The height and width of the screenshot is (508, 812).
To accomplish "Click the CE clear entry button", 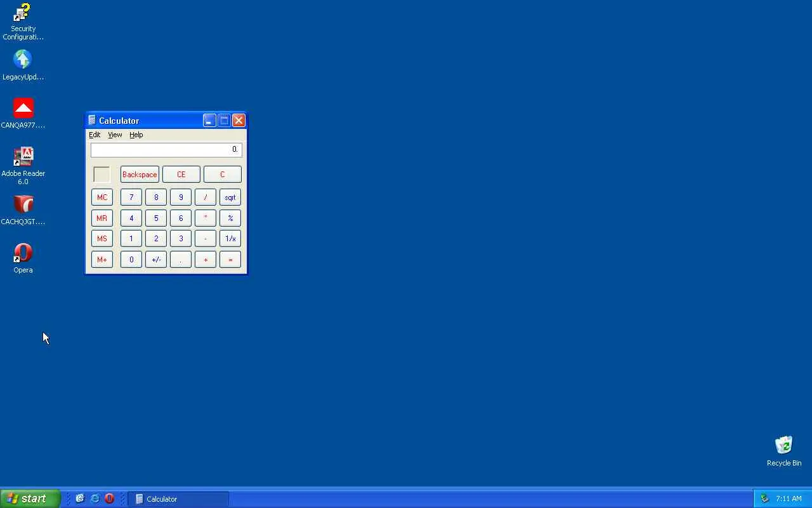I will 181,174.
